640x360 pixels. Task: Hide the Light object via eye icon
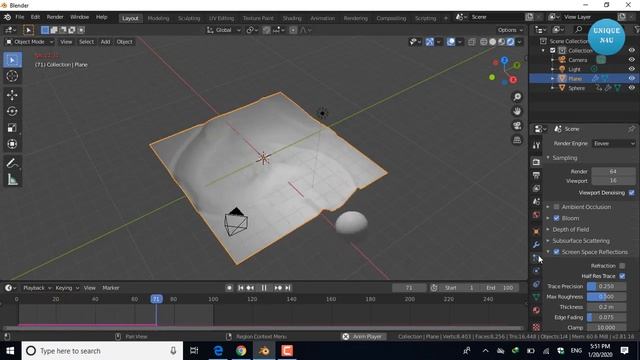631,69
